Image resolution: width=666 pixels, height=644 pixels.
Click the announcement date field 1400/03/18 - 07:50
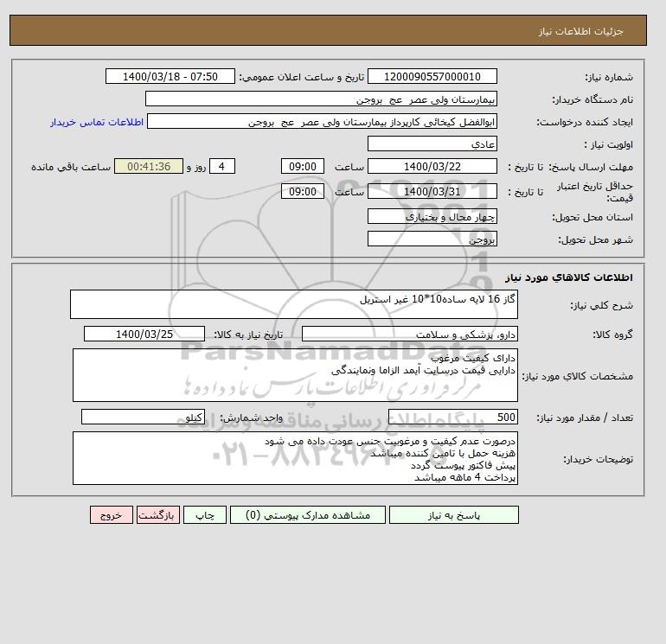tap(170, 76)
